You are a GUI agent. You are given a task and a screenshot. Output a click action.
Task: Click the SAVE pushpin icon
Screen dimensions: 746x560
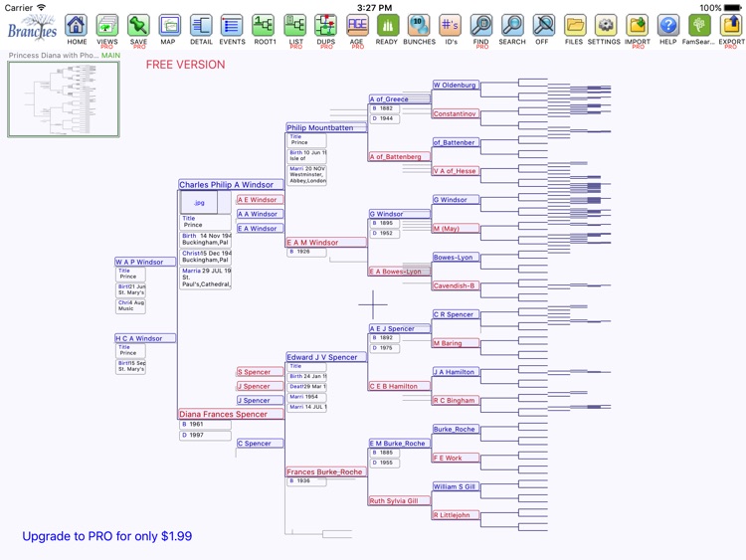138,26
